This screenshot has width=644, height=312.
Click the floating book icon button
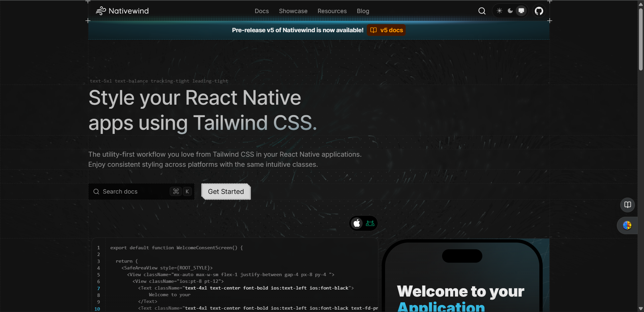pos(628,205)
